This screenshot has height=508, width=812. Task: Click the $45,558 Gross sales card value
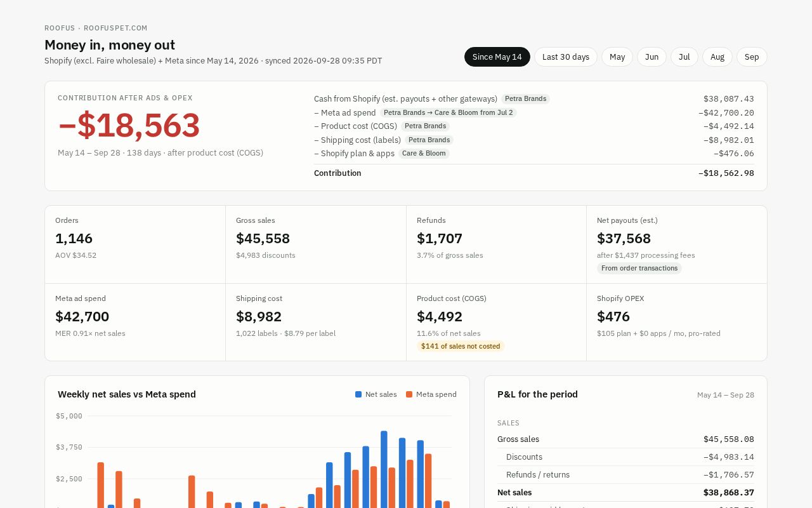(263, 239)
